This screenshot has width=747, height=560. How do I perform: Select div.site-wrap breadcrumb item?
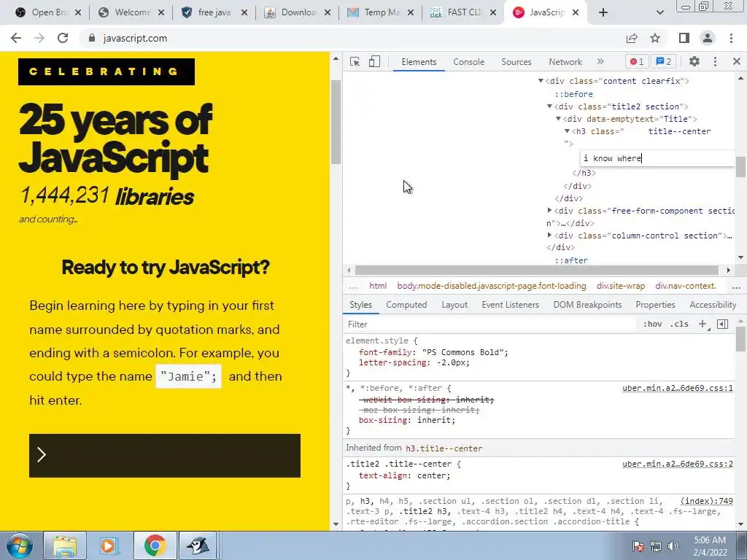620,286
